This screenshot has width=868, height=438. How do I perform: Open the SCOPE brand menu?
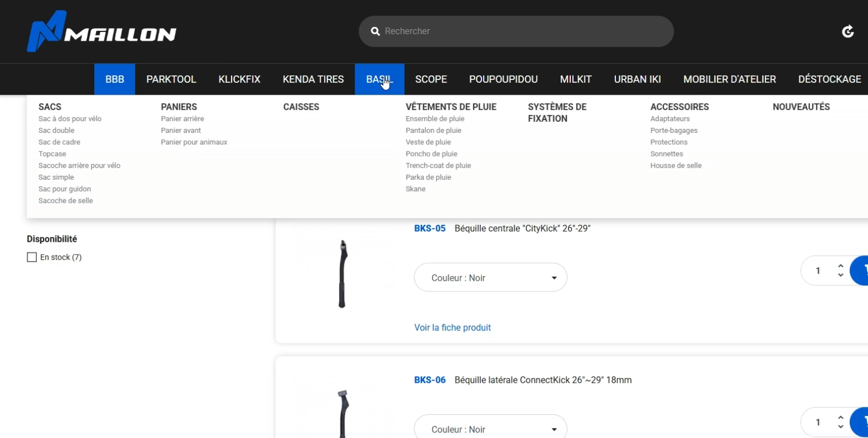tap(431, 79)
